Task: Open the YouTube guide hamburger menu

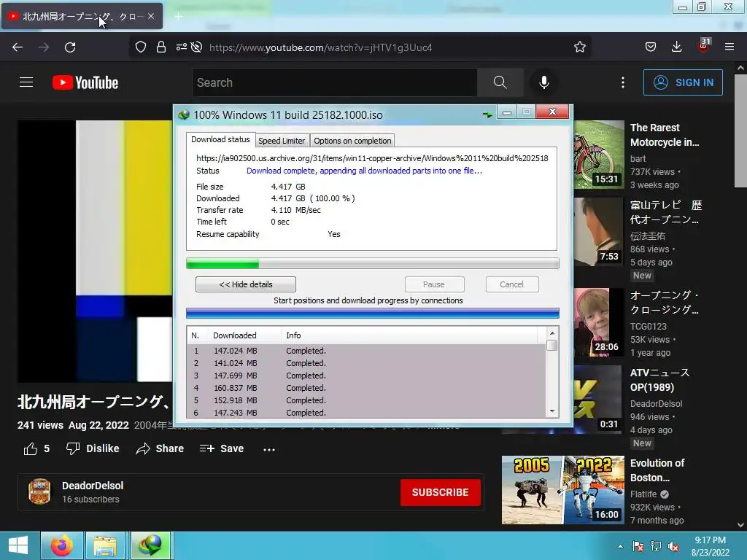Action: [26, 82]
